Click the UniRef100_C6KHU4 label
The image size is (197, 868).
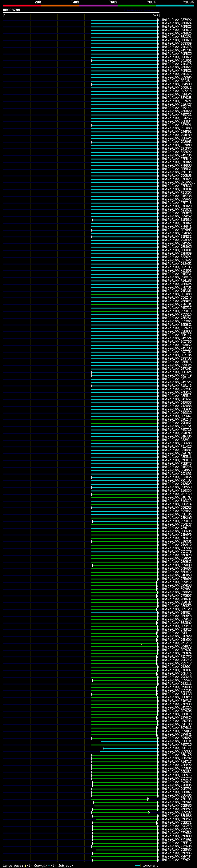(x=177, y=121)
